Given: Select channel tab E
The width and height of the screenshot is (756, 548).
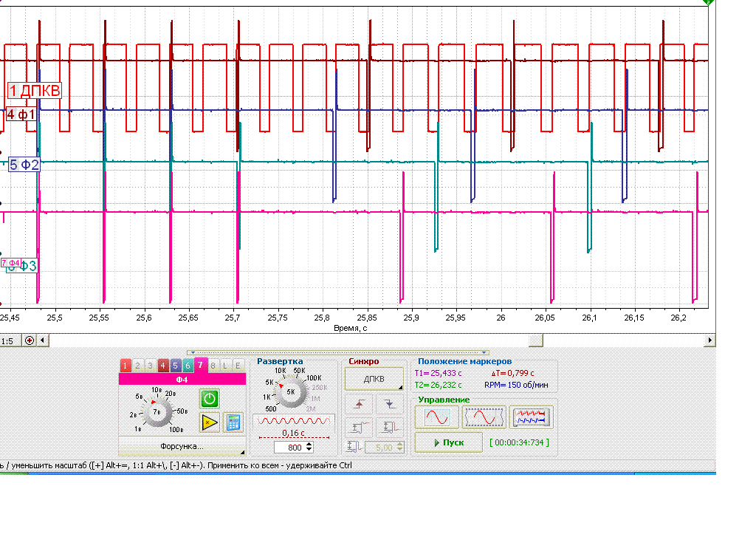Looking at the screenshot, I should (x=238, y=366).
